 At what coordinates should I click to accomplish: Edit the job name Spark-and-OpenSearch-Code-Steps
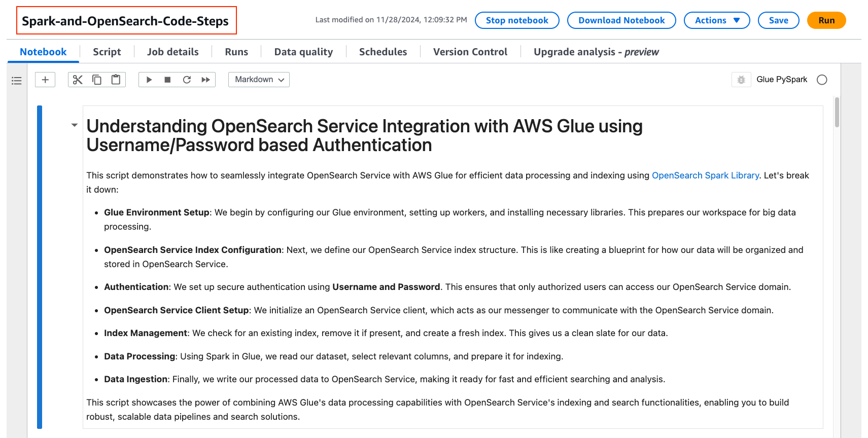coord(126,21)
